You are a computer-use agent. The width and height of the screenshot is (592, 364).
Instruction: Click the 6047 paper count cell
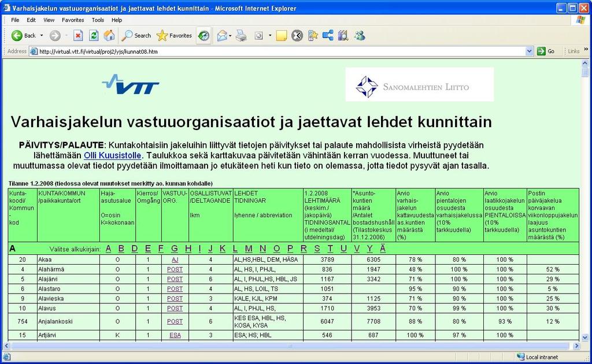(327, 321)
